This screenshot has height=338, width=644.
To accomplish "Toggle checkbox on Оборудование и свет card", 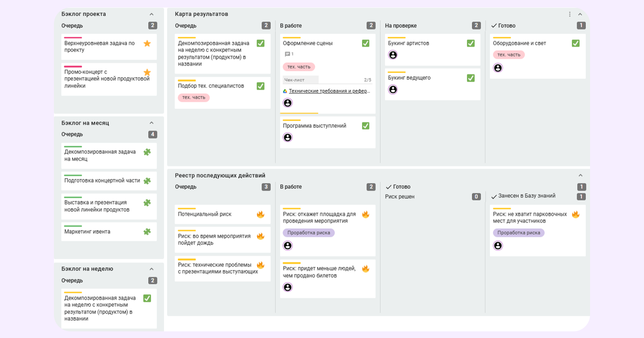I will pyautogui.click(x=575, y=43).
